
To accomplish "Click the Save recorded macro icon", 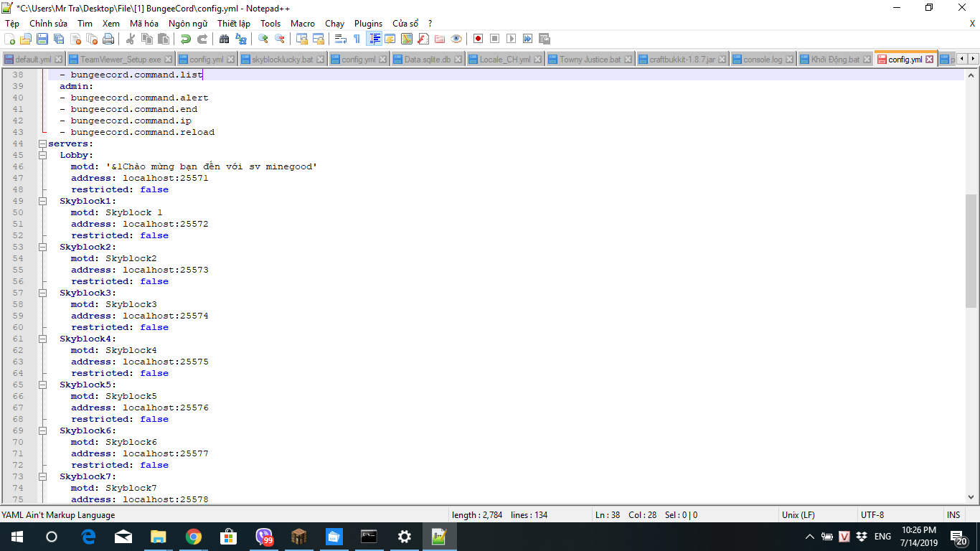I will point(544,39).
